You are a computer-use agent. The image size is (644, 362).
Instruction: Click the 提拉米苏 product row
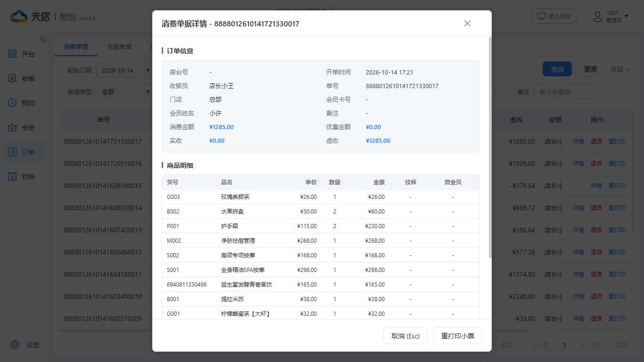[x=320, y=299]
